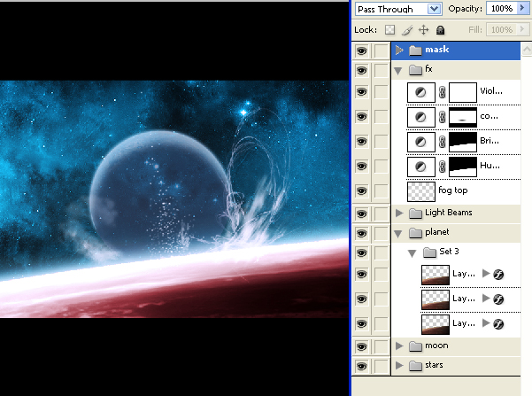Click the layer mask thumbnail of co... layer
Screen dimensions: 532x396
(463, 117)
